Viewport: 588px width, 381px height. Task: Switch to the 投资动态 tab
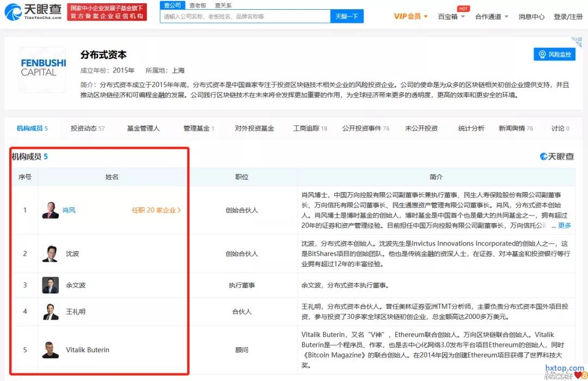[x=87, y=128]
